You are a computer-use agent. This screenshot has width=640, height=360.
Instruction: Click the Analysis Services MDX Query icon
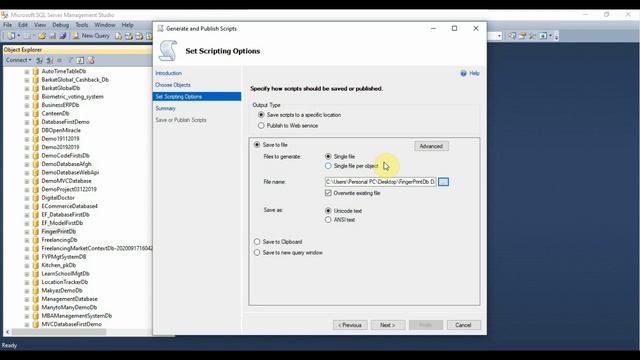(129, 36)
